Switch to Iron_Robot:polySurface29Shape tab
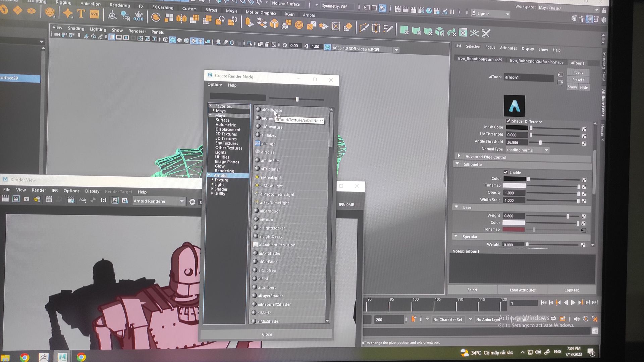 [x=536, y=61]
